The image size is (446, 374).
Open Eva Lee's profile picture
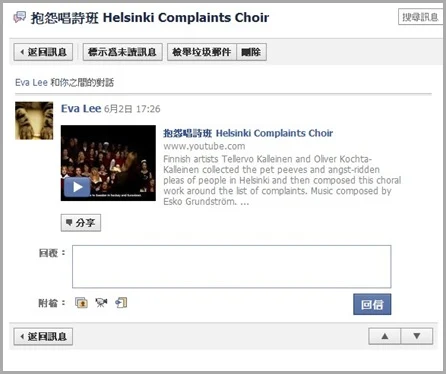(34, 120)
